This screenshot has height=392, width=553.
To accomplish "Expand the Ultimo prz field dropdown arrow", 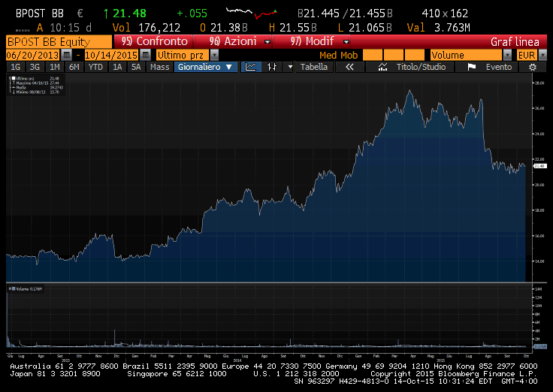I will click(x=214, y=55).
